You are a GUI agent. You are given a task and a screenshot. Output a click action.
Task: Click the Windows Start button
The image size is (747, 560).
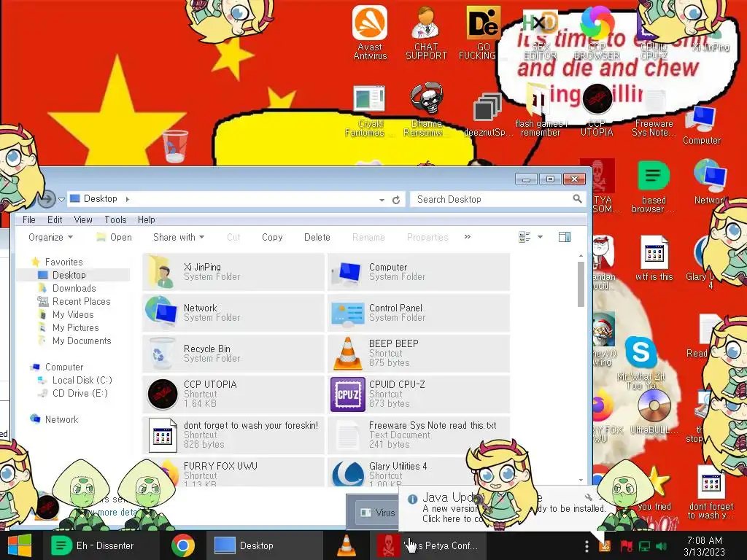click(x=20, y=545)
